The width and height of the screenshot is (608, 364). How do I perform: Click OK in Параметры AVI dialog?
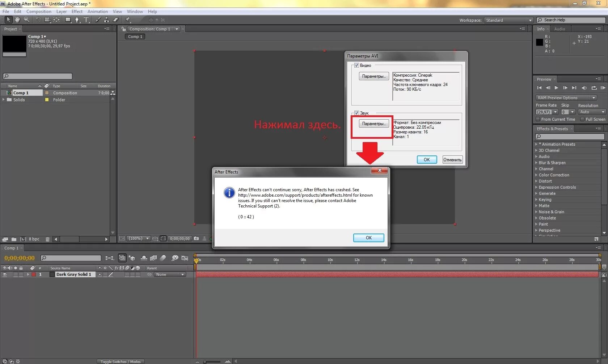click(427, 160)
